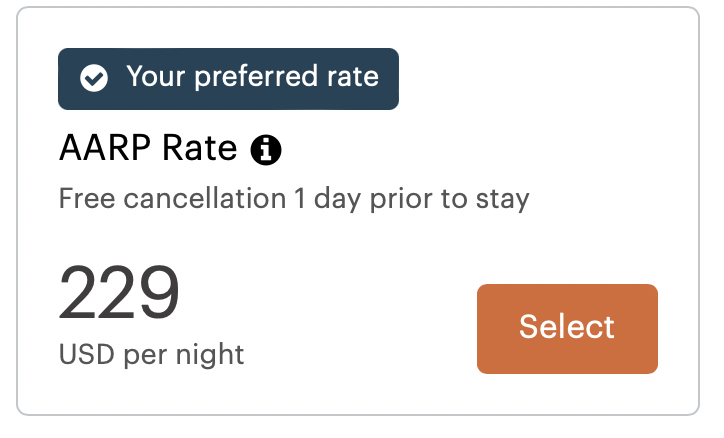Click the 'Your preferred rate' badge
The height and width of the screenshot is (438, 724).
click(x=228, y=79)
